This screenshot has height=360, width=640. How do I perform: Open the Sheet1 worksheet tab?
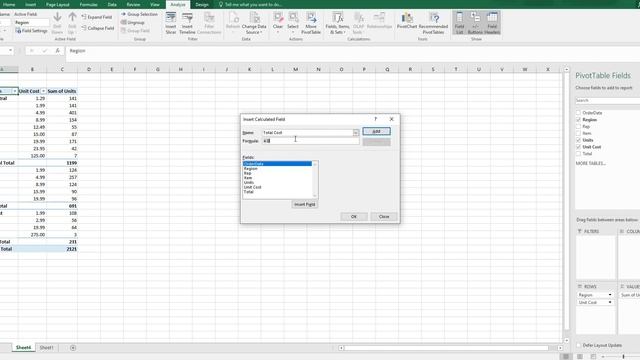point(46,348)
